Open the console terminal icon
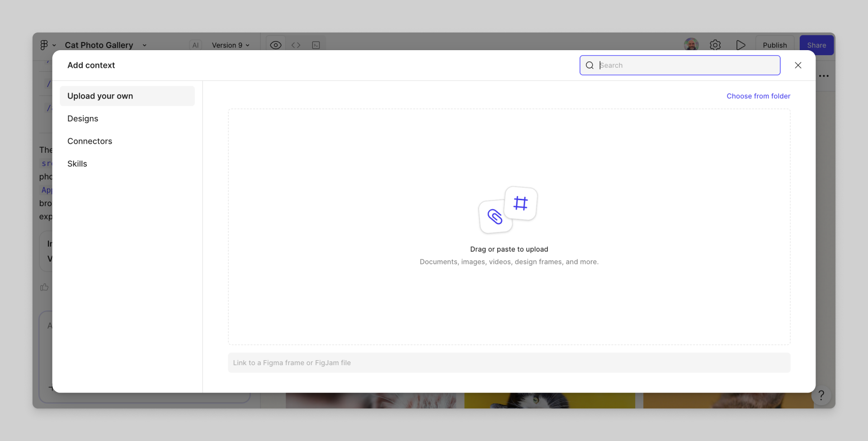Viewport: 868px width, 441px height. point(316,45)
